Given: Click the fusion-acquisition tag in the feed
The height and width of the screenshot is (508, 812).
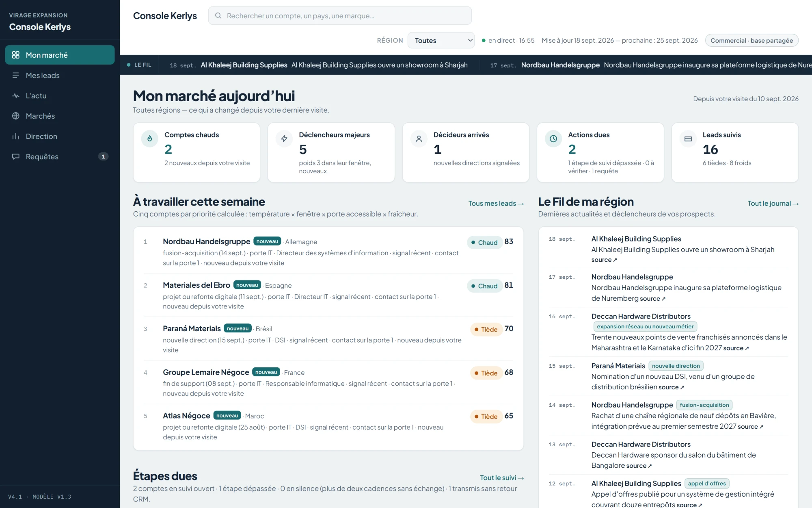Looking at the screenshot, I should coord(704,405).
